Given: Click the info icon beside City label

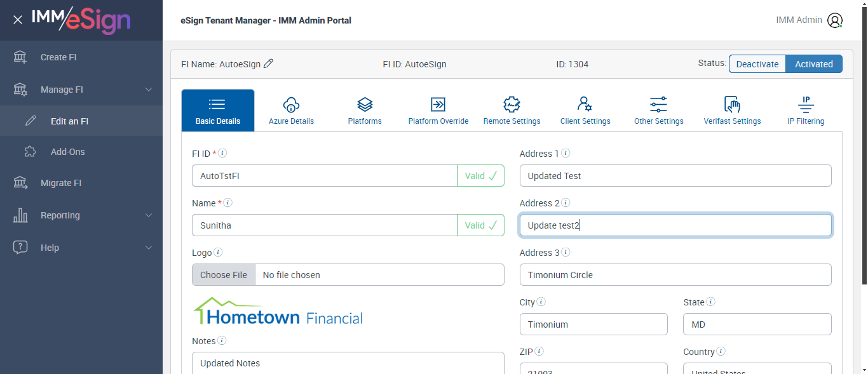Looking at the screenshot, I should click(x=541, y=302).
